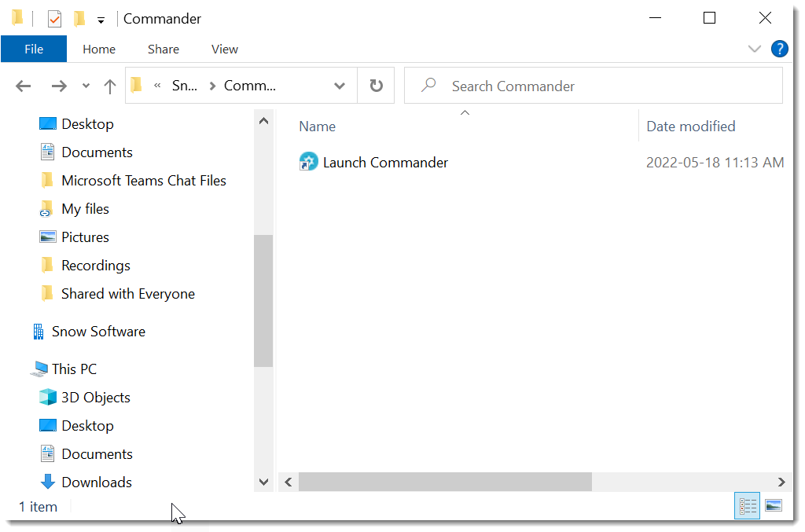Click the Properties quick access icon
The height and width of the screenshot is (532, 805).
pos(54,19)
